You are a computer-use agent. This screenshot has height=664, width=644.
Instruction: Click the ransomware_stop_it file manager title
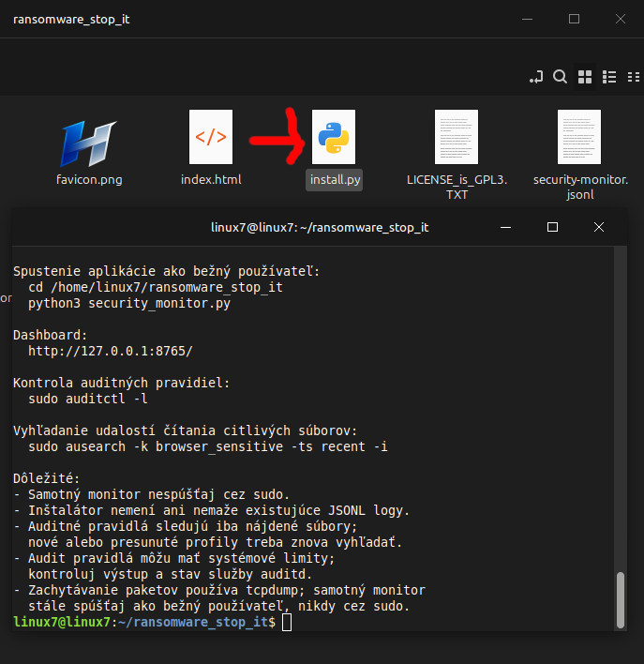(x=71, y=20)
